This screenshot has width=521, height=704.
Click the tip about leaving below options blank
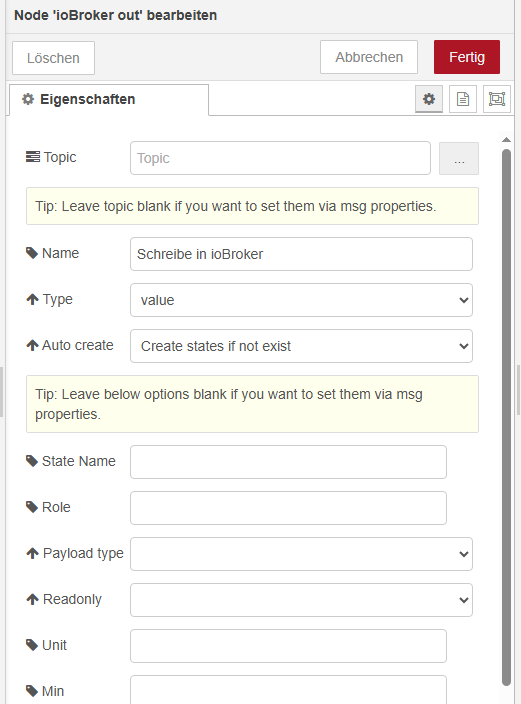(x=229, y=404)
